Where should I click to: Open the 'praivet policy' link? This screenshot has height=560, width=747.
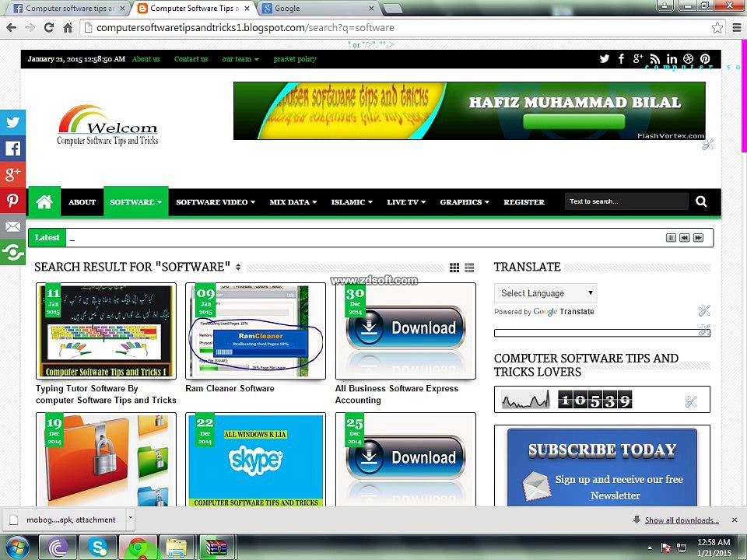294,59
